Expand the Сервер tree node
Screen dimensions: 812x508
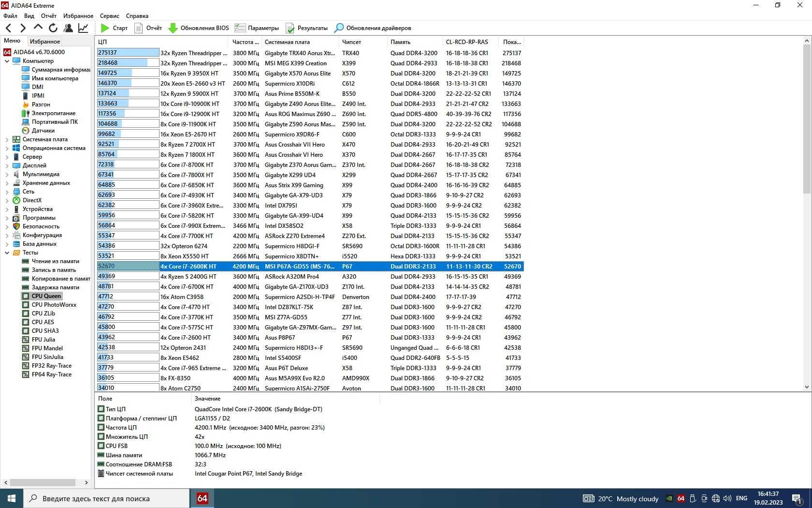click(x=7, y=157)
